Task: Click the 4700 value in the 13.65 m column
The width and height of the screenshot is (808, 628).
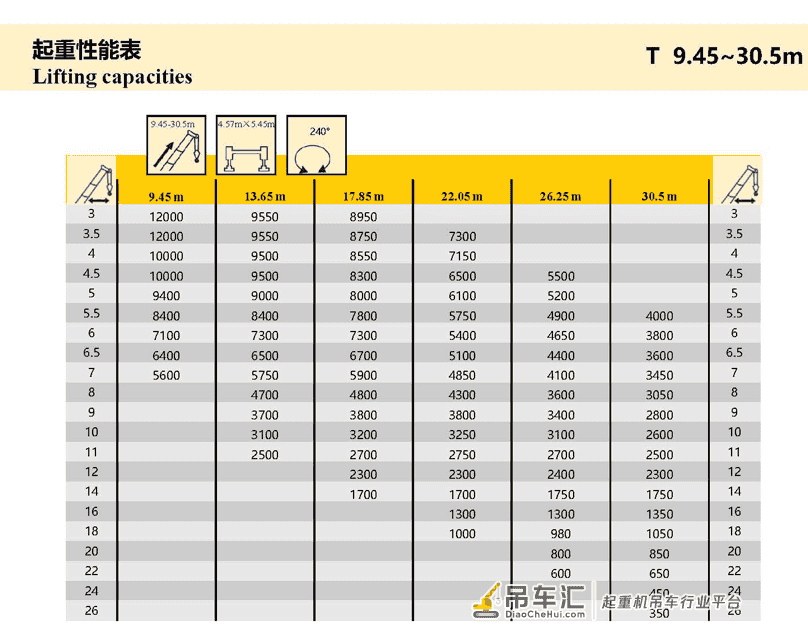Action: click(x=265, y=395)
